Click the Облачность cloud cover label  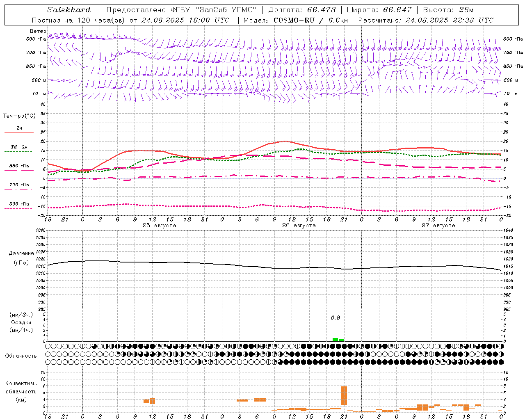tap(21, 356)
